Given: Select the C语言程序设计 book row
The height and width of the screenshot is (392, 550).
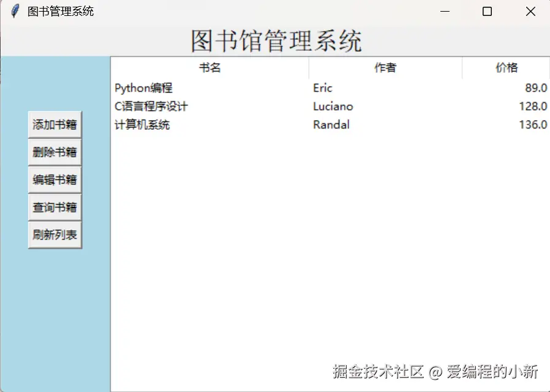Looking at the screenshot, I should [x=151, y=106].
